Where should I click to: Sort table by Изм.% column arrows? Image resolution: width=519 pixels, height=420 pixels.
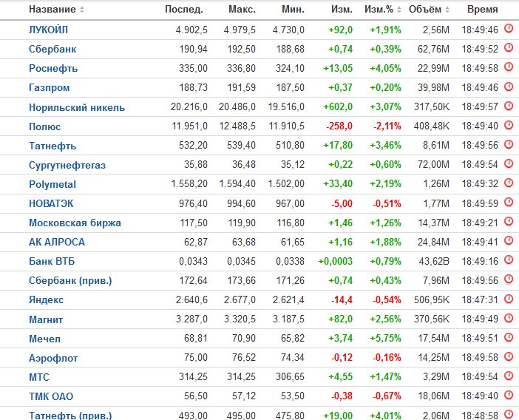(x=398, y=10)
